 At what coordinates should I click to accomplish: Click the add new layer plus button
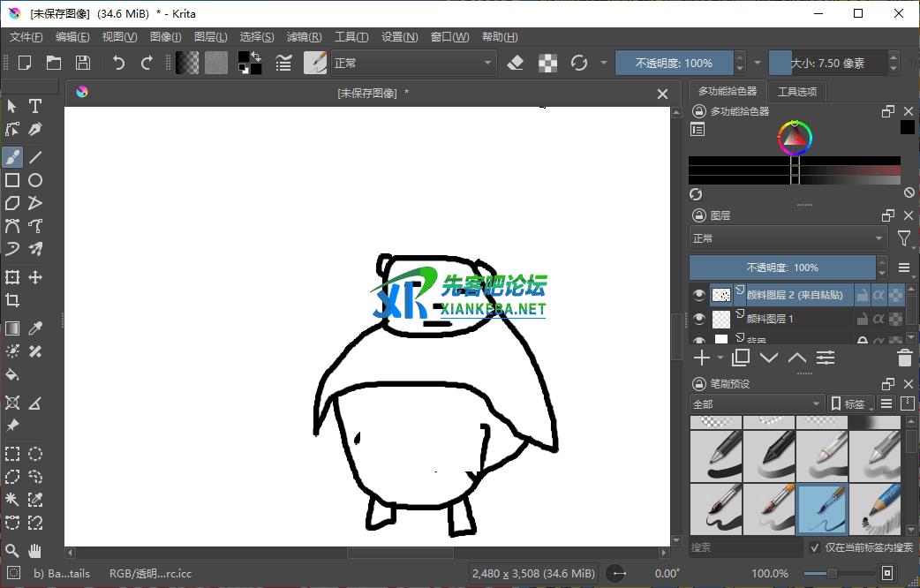[700, 357]
